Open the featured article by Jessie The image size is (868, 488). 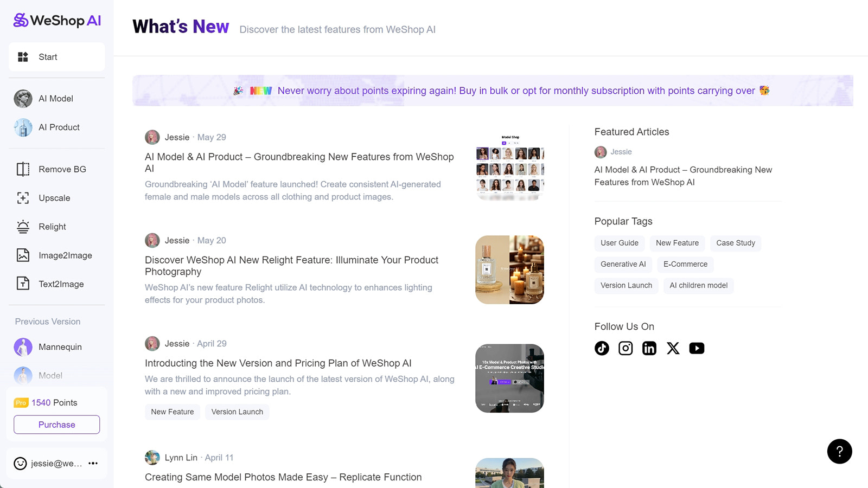683,176
